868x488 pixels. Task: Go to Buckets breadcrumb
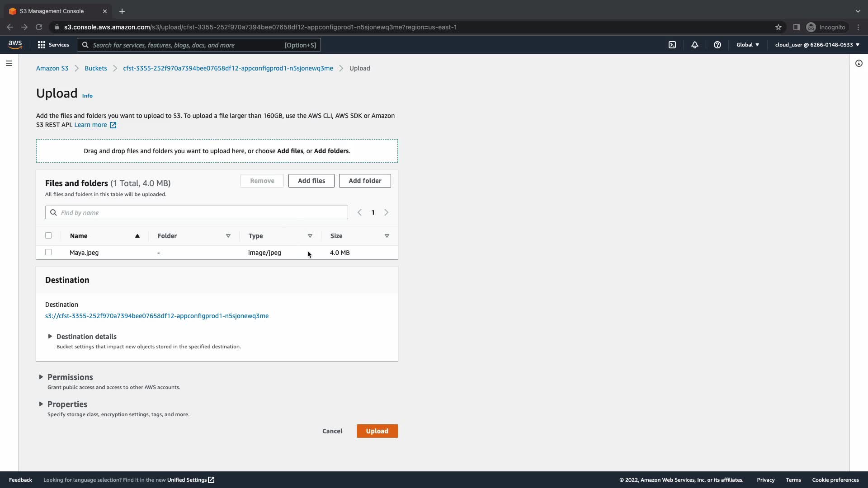pos(96,68)
